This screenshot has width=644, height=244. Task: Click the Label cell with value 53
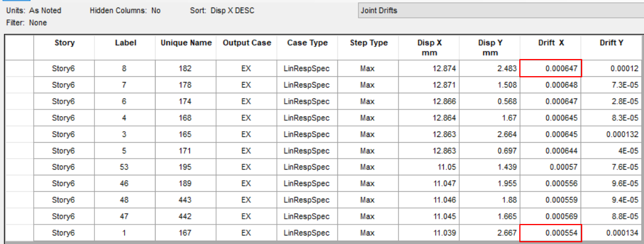click(125, 167)
